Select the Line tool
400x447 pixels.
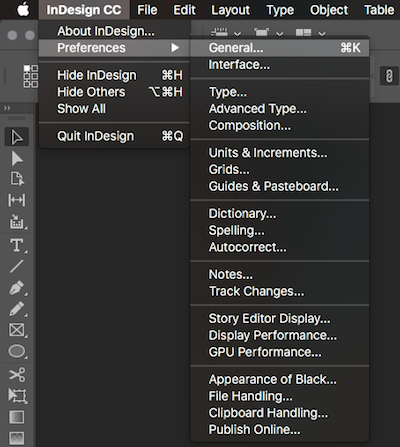[17, 266]
